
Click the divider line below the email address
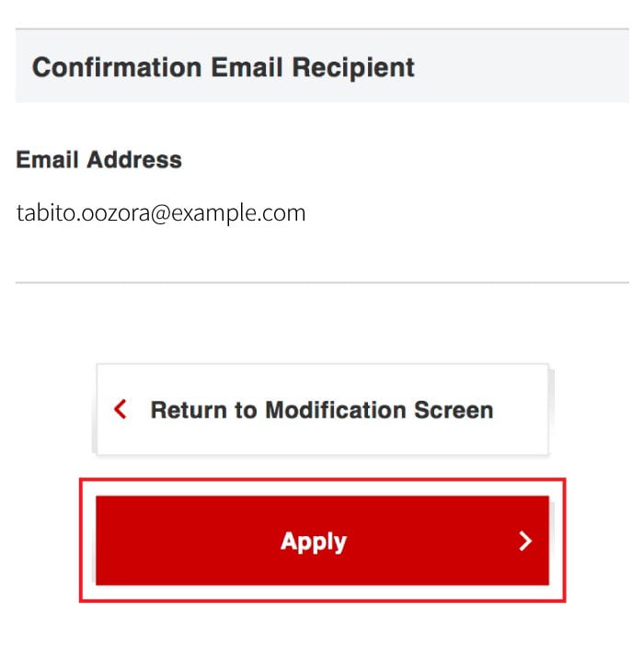[322, 282]
